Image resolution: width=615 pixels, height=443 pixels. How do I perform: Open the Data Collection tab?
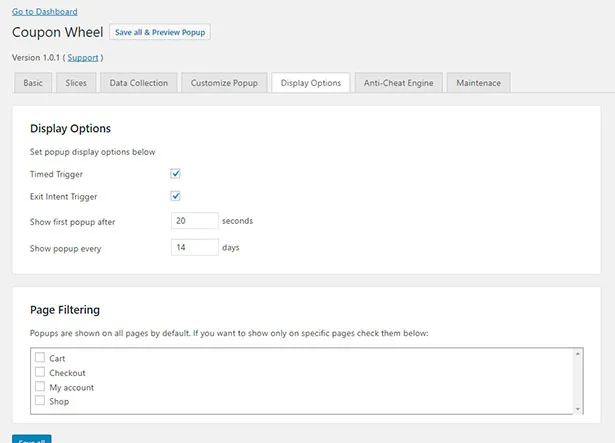139,83
